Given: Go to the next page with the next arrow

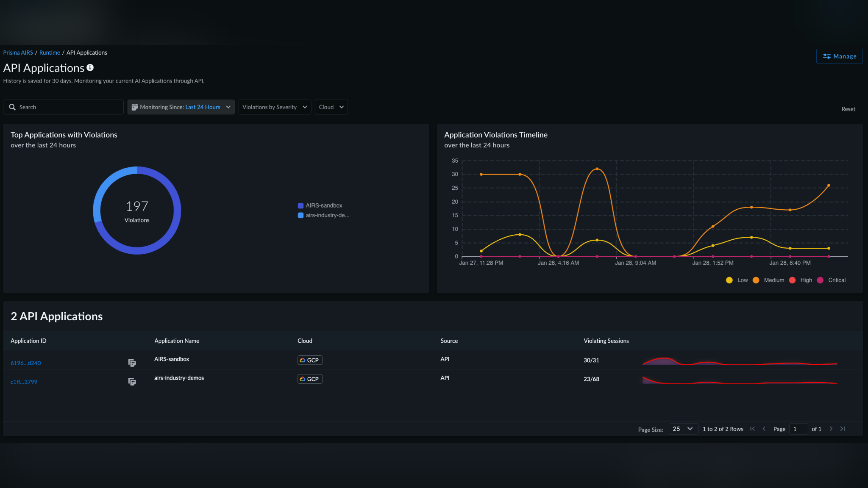Looking at the screenshot, I should pyautogui.click(x=831, y=429).
